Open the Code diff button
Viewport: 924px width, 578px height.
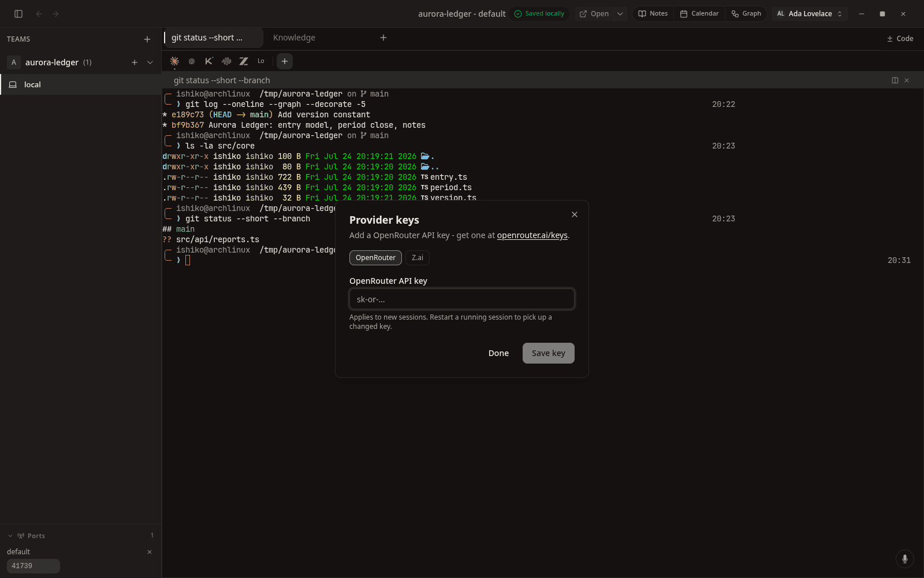click(900, 39)
